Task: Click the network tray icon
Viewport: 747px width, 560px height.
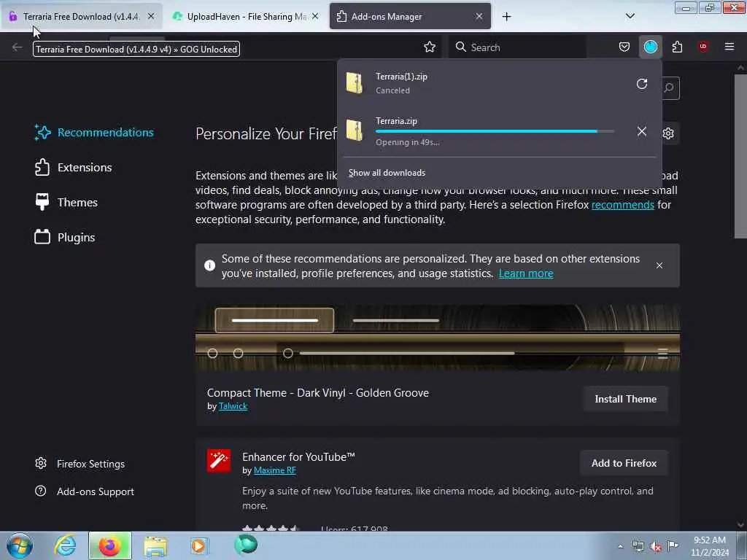Action: click(x=638, y=546)
